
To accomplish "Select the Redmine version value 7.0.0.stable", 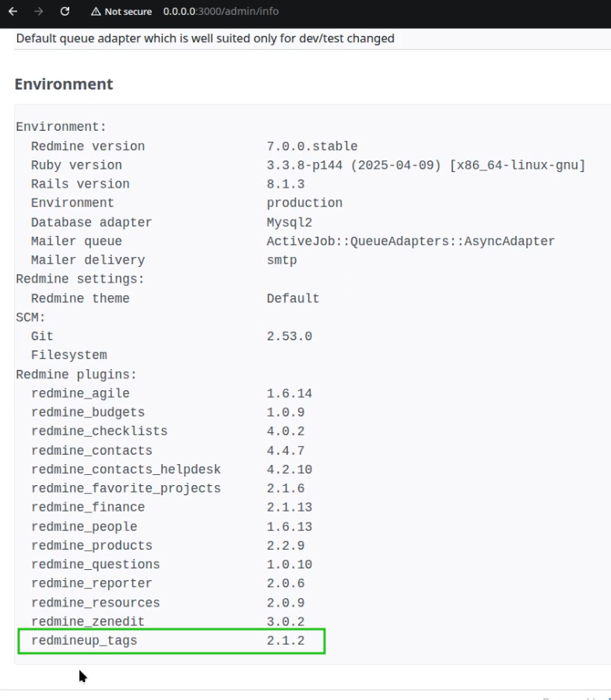I will pyautogui.click(x=312, y=146).
